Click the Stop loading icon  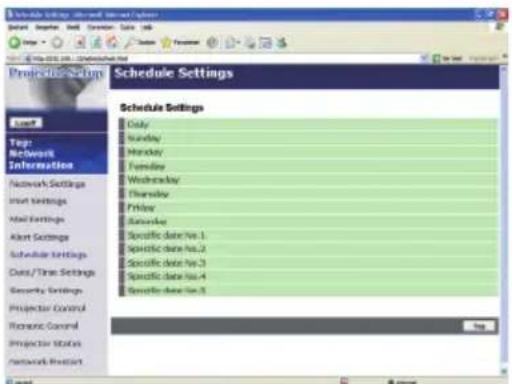click(x=80, y=43)
